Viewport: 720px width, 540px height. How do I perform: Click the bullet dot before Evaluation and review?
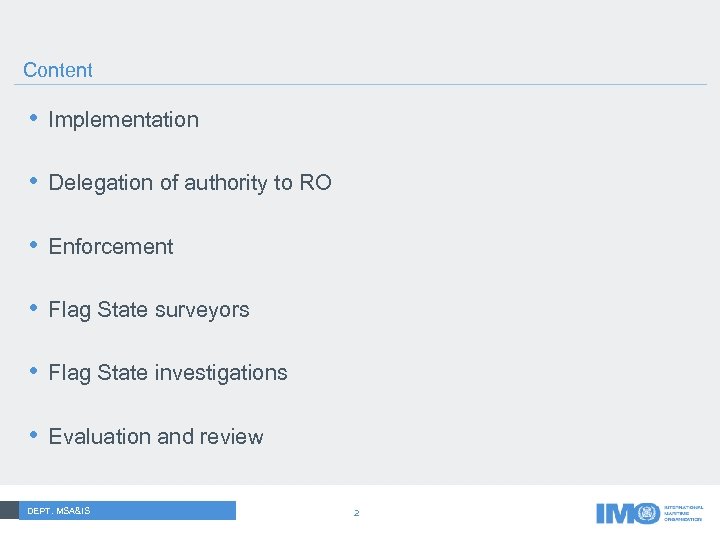click(x=33, y=435)
